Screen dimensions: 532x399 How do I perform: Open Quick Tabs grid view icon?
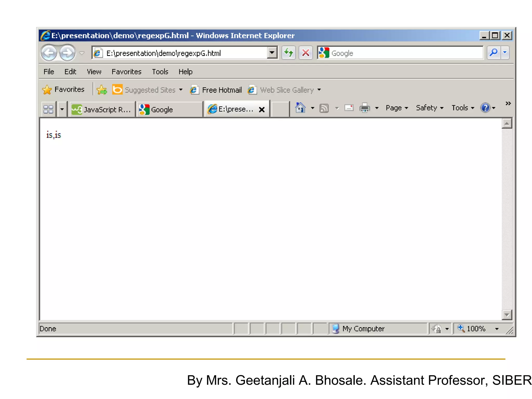[48, 109]
